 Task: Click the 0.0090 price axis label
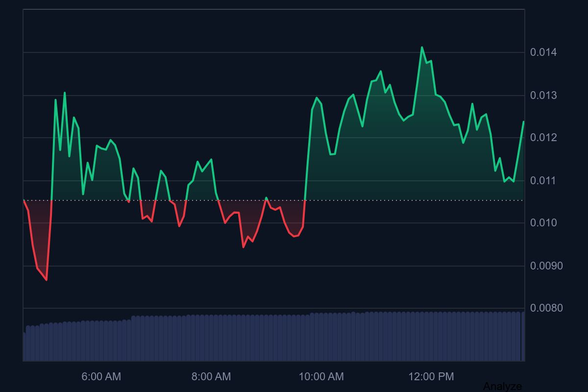click(546, 266)
